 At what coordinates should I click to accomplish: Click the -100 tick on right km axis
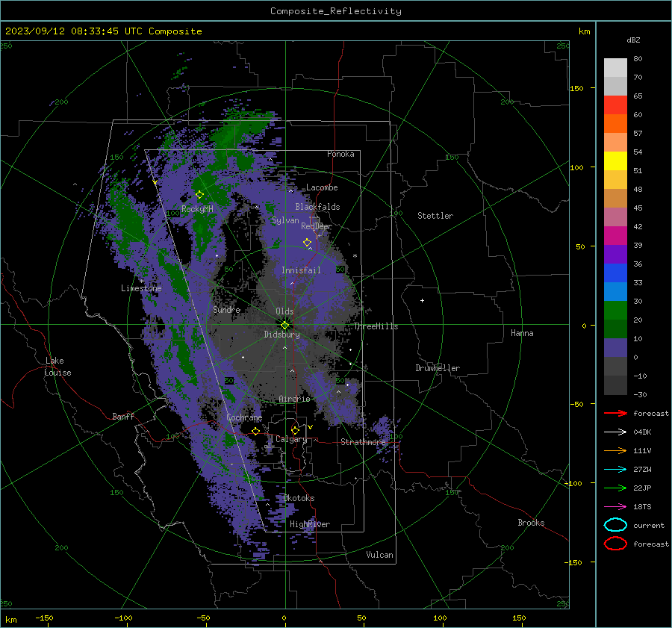(573, 483)
